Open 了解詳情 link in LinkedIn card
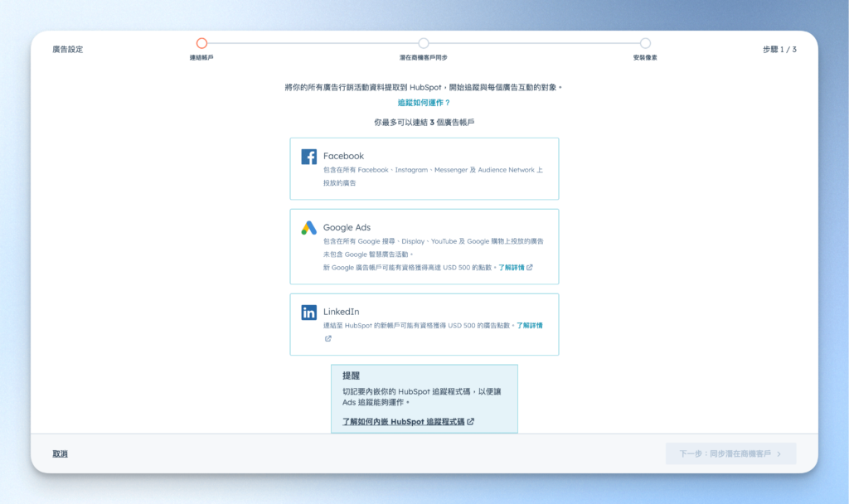 point(530,326)
